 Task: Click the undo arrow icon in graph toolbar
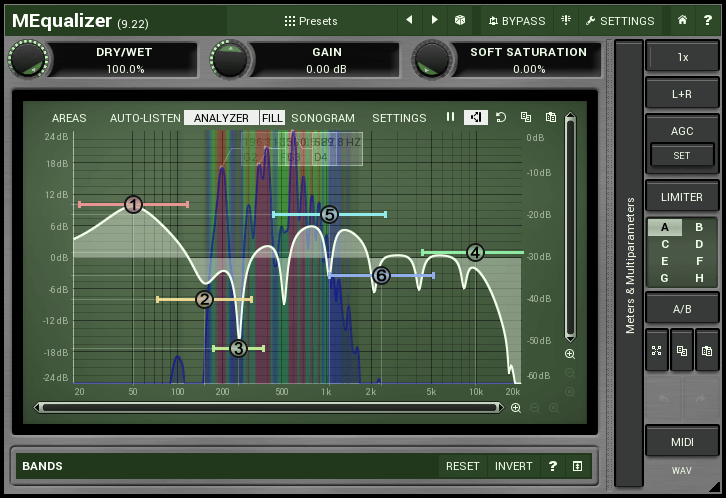tap(501, 117)
